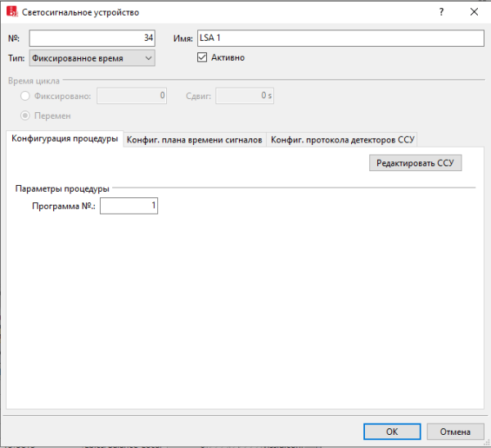
Task: Open Конфиг. плана времени сигналов tab
Action: pos(195,139)
